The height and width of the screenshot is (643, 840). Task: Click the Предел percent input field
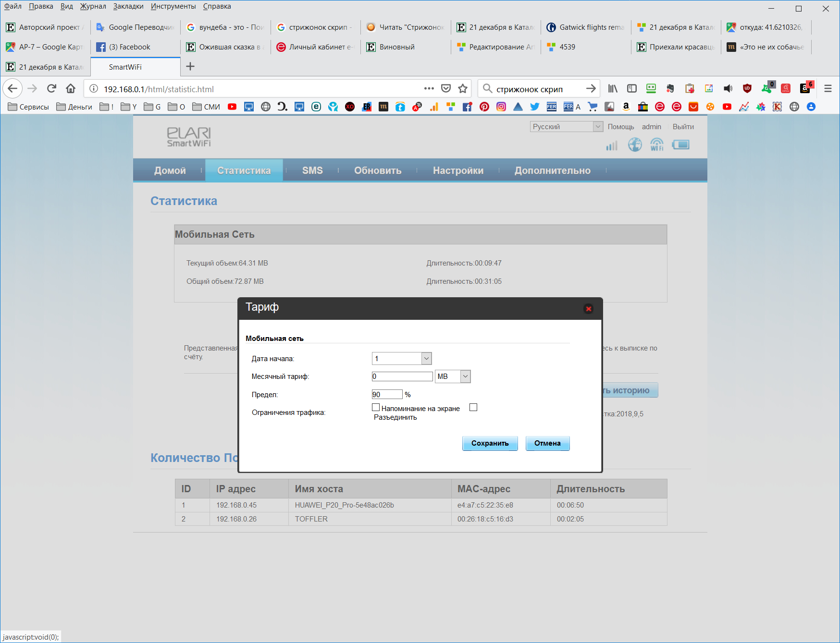click(x=387, y=394)
